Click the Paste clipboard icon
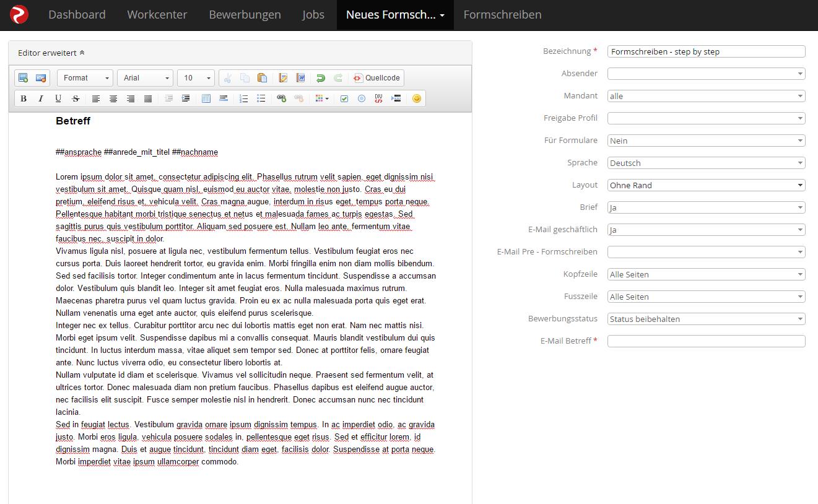Viewport: 818px width, 504px height. coord(262,78)
